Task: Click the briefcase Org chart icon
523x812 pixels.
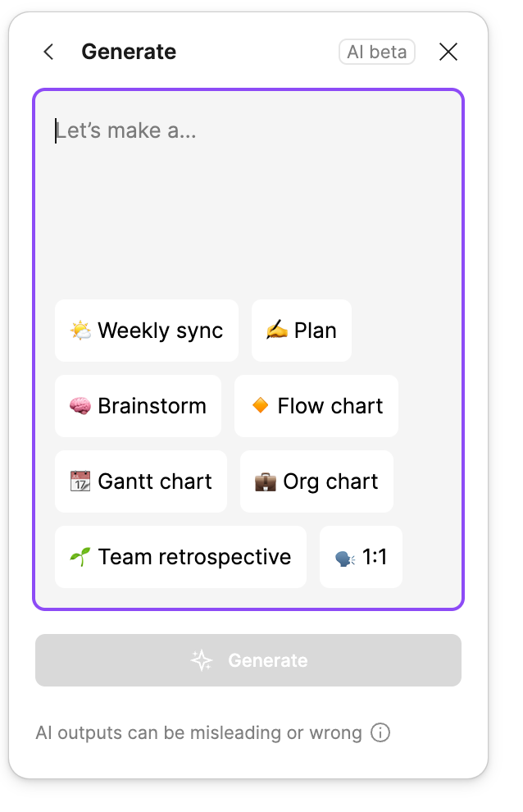Action: pos(265,481)
